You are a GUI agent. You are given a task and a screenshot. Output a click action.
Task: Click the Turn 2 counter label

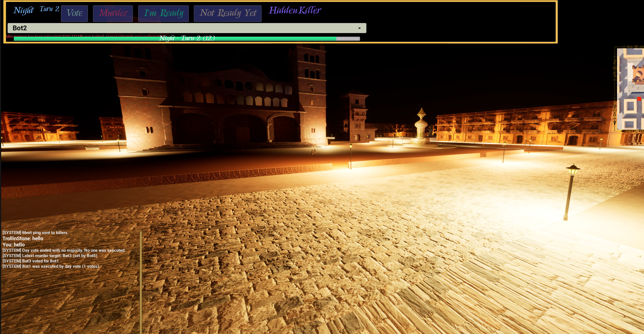coord(49,9)
